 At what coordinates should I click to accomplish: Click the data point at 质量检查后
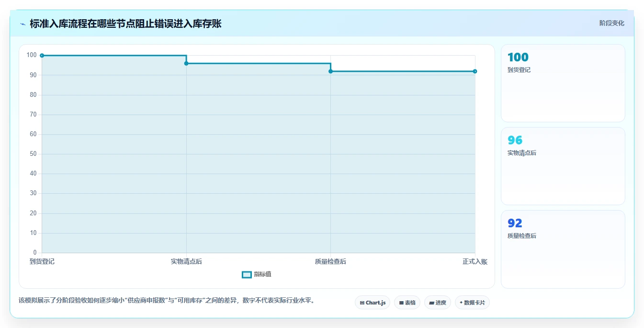pos(331,71)
